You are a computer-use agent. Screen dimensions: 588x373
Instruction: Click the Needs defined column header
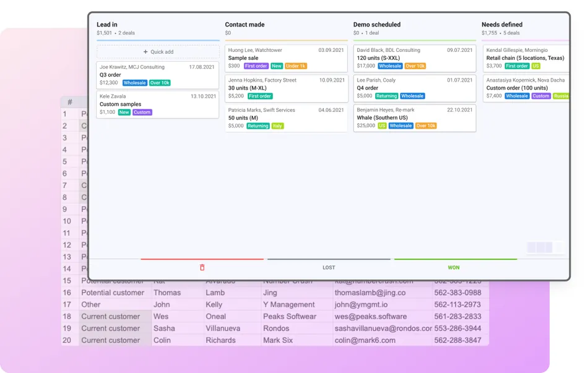pos(502,25)
